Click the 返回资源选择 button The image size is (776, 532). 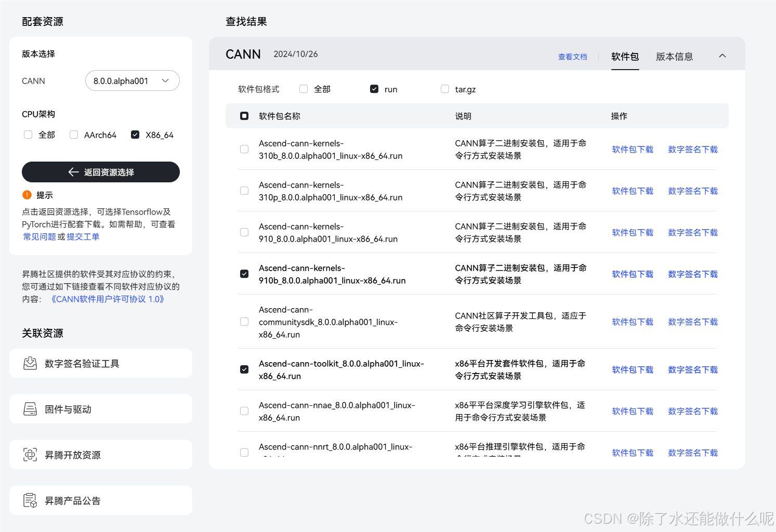tap(101, 172)
